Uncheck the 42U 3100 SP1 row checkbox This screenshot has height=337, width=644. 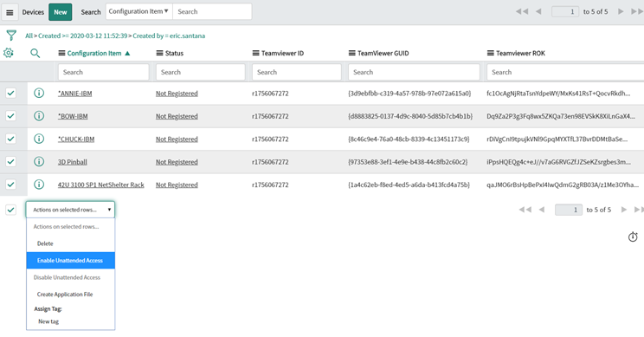(10, 185)
